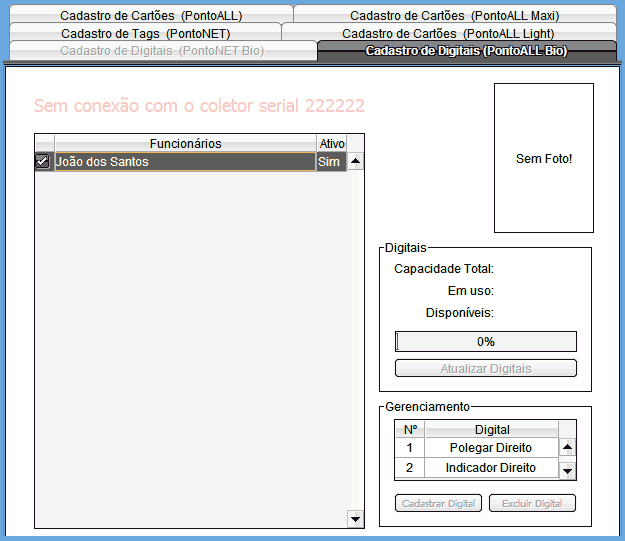The height and width of the screenshot is (541, 625).
Task: Click the Funcionários column header
Action: point(185,144)
